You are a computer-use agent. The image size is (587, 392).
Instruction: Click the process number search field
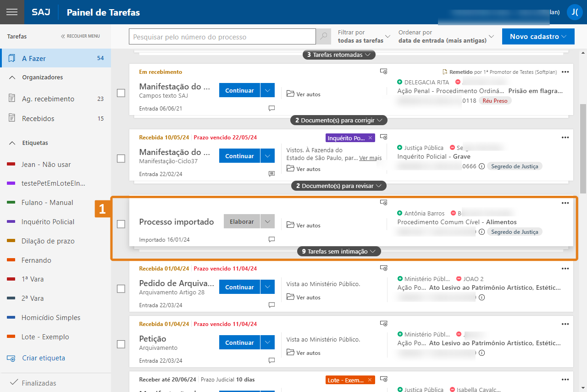222,37
